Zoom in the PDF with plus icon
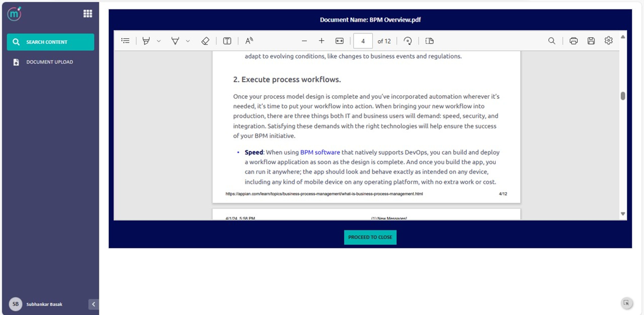 [321, 41]
